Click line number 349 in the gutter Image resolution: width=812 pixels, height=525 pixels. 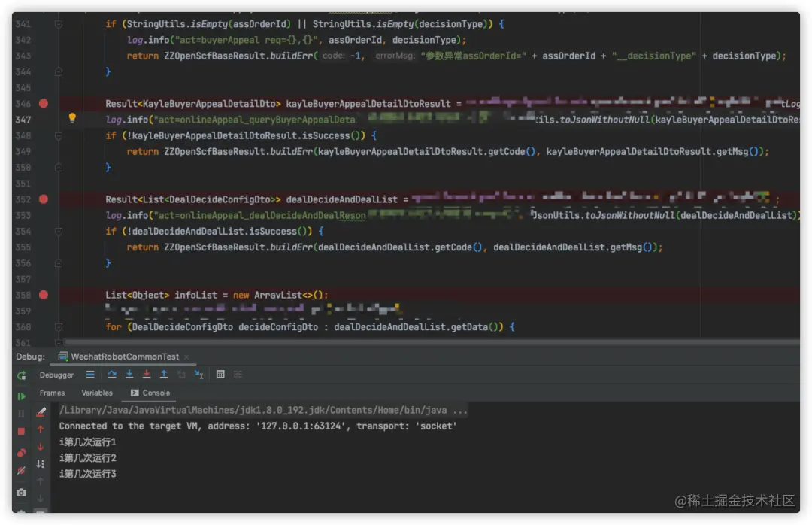point(23,152)
